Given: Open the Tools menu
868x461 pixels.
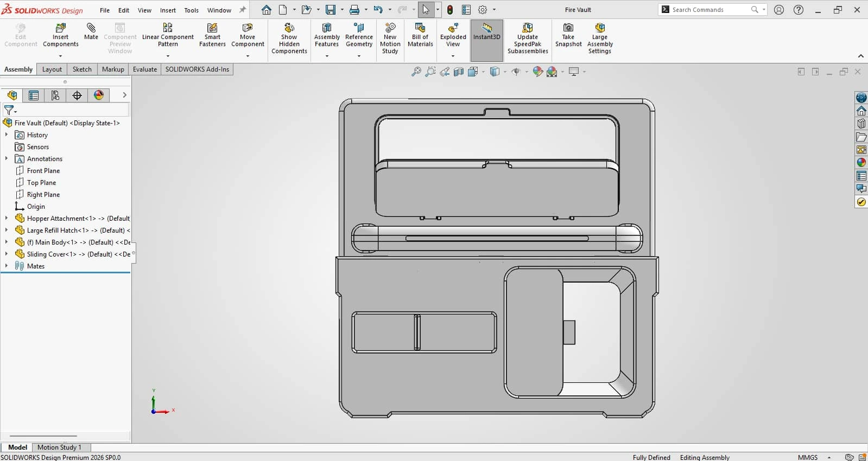Looking at the screenshot, I should [x=191, y=10].
